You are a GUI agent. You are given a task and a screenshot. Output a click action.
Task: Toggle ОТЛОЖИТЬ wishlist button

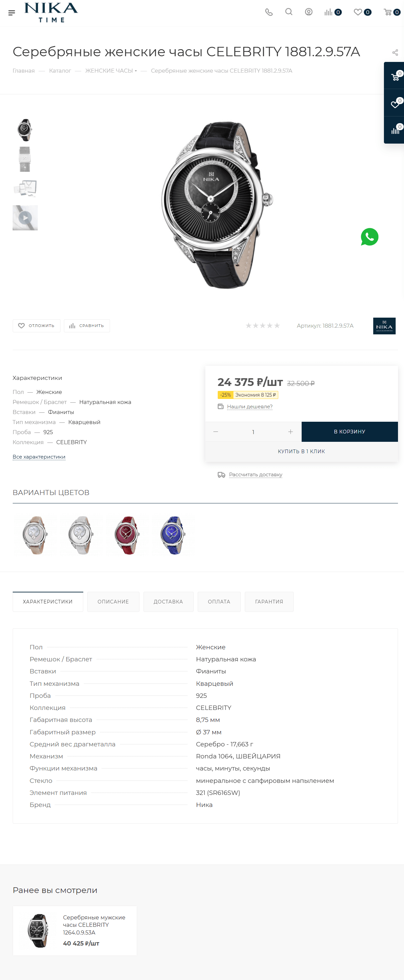click(36, 326)
